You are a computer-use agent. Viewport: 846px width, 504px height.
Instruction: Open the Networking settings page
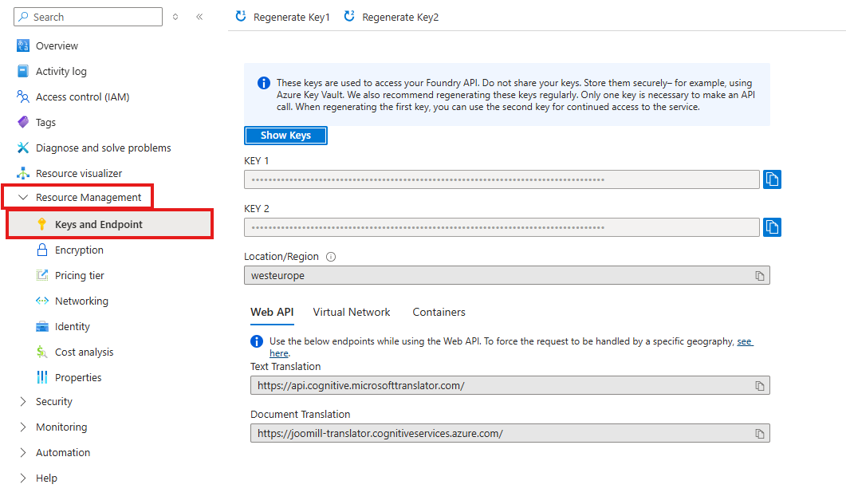tap(81, 301)
